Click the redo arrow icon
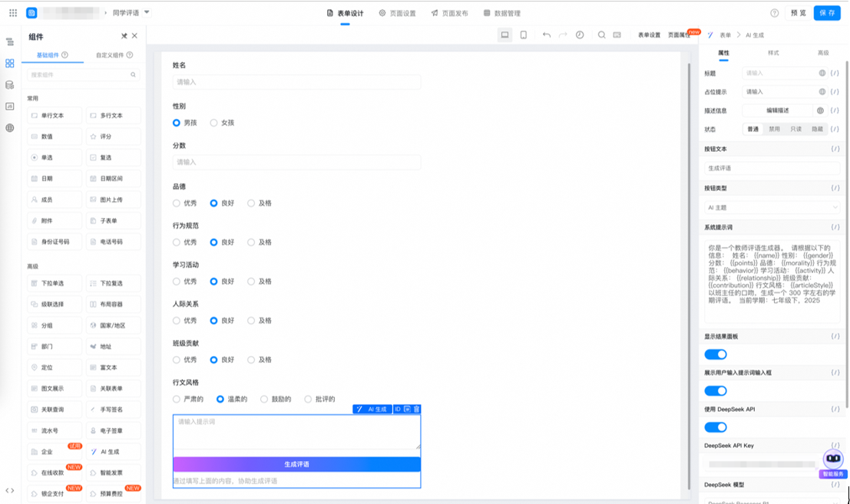 click(x=563, y=34)
